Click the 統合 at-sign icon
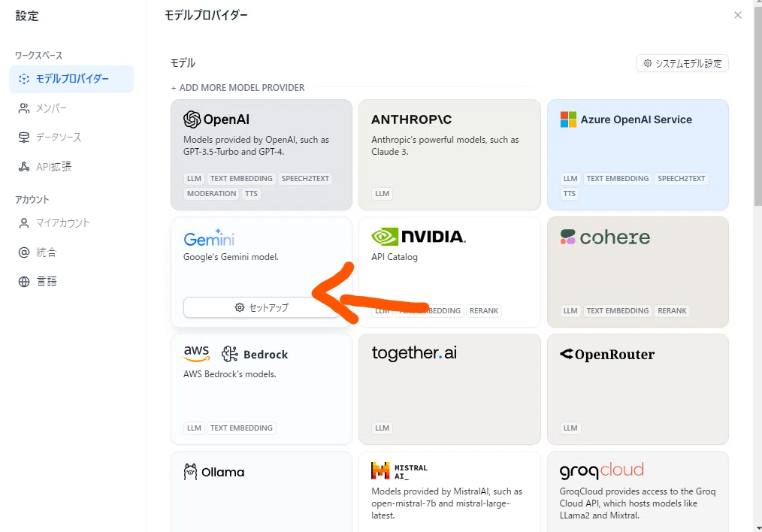This screenshot has width=762, height=532. (x=24, y=252)
